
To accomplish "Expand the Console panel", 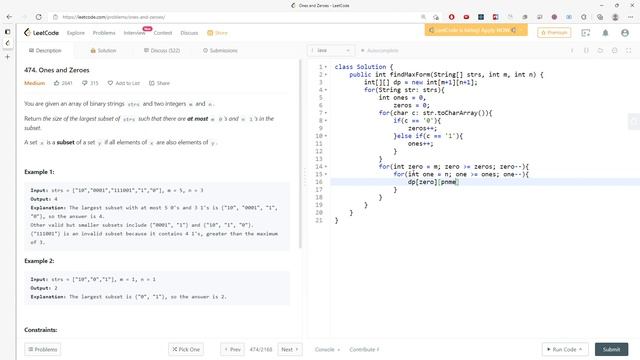I will [x=327, y=349].
